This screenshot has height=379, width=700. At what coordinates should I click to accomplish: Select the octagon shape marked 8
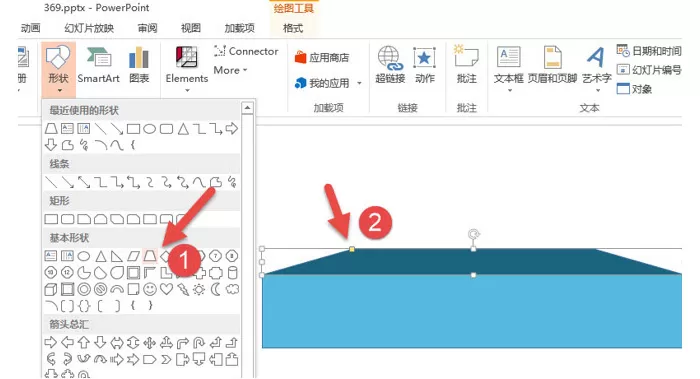click(x=232, y=256)
